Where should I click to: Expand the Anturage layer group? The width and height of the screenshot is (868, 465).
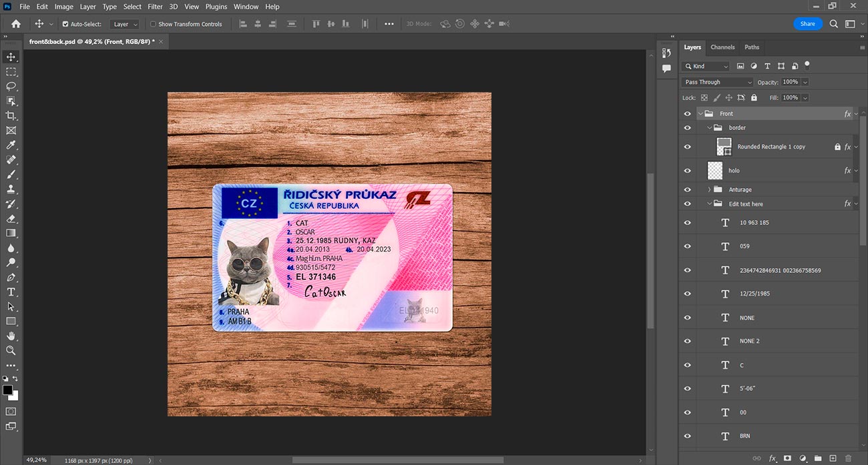pyautogui.click(x=709, y=189)
